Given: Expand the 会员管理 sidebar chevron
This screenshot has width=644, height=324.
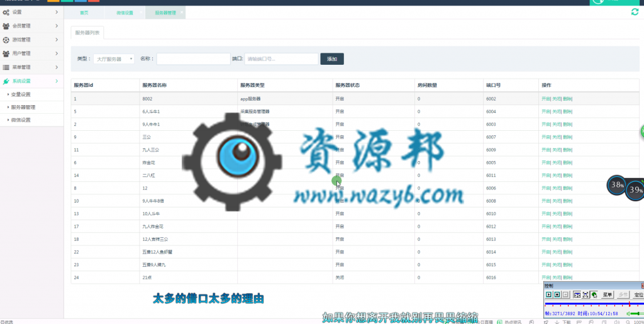Looking at the screenshot, I should [x=57, y=26].
